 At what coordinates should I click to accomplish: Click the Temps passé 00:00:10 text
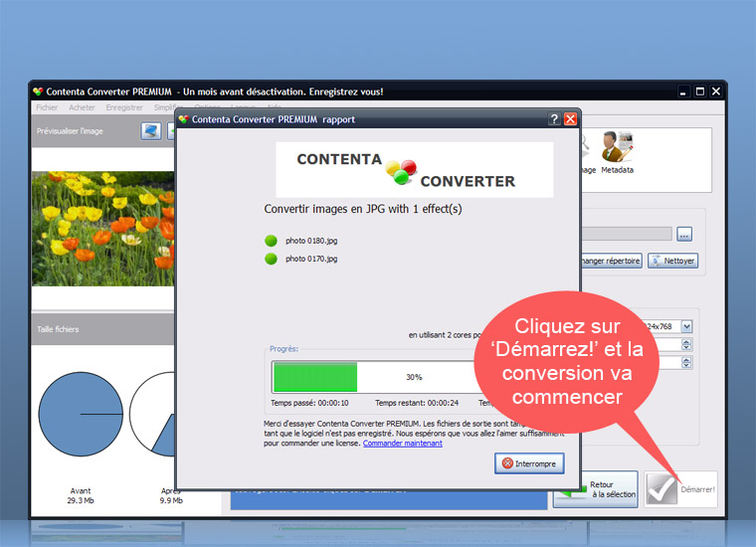(x=309, y=403)
